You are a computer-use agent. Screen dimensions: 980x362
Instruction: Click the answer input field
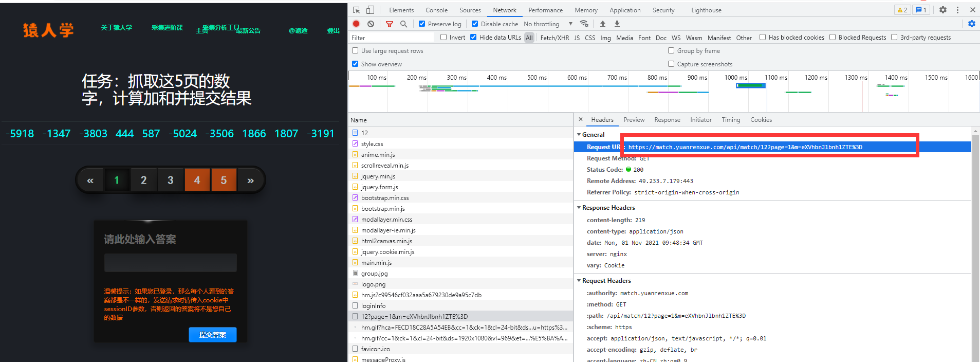click(x=171, y=262)
